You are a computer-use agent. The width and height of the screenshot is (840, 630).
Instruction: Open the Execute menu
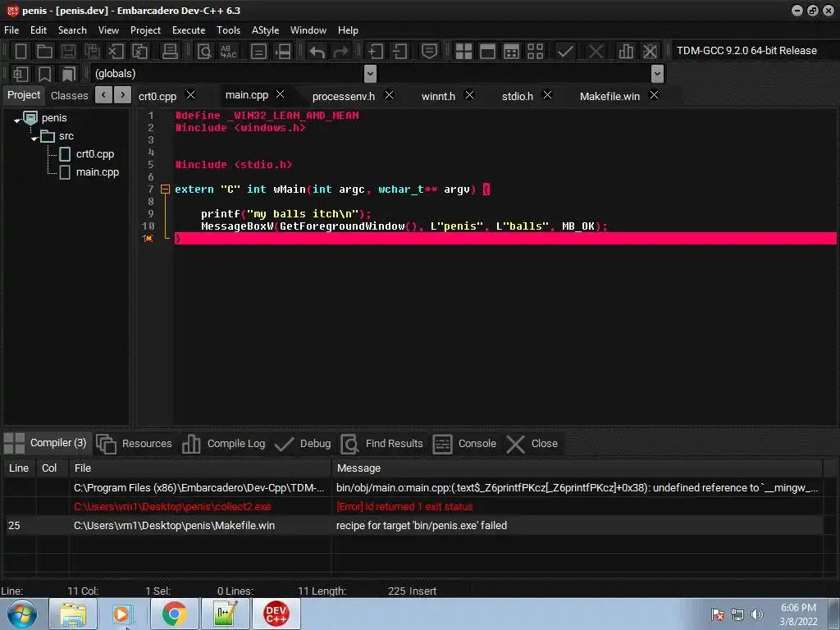pyautogui.click(x=189, y=30)
